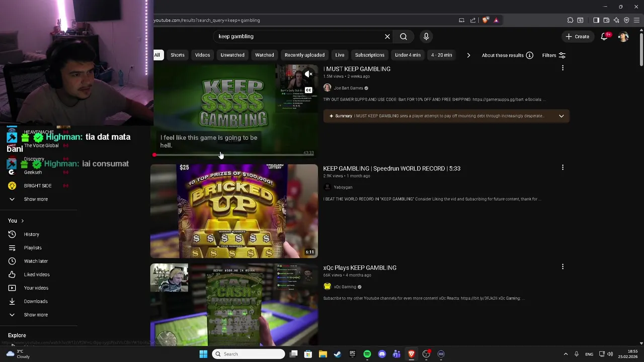Open Windows Start menu
The width and height of the screenshot is (644, 362).
click(203, 354)
